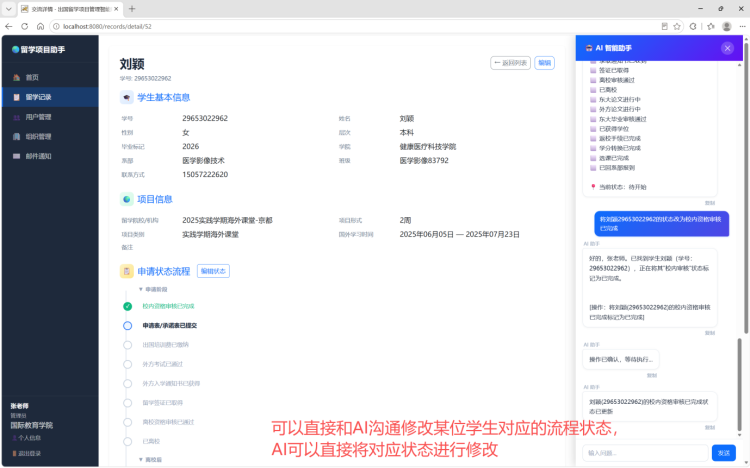Click the 发送 send button

tap(723, 453)
